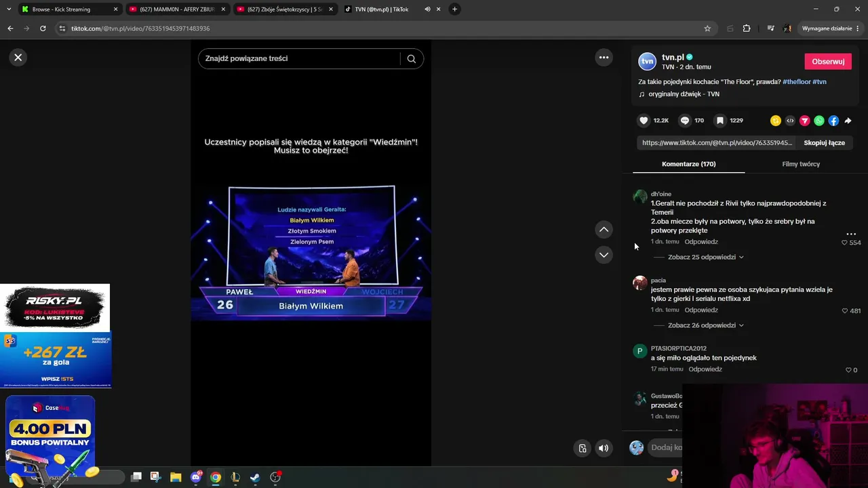Image resolution: width=868 pixels, height=488 pixels.
Task: Open pacia's commenter avatar
Action: [x=639, y=283]
